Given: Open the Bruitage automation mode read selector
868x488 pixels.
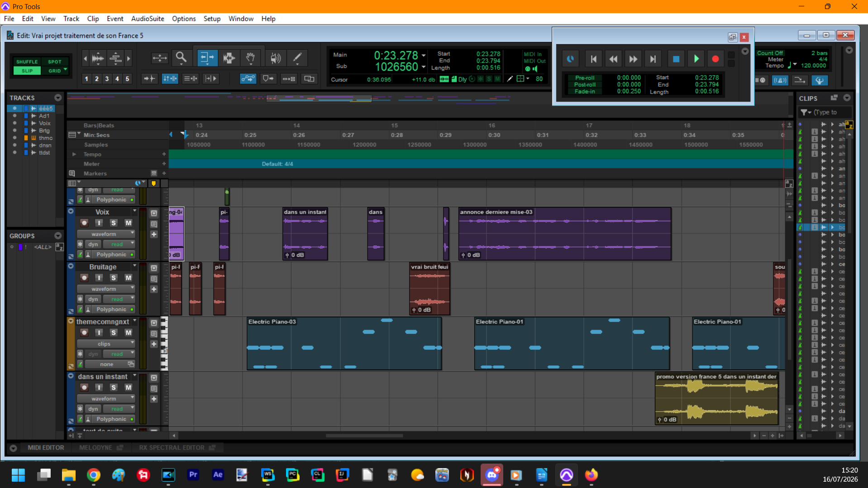Looking at the screenshot, I should point(119,299).
